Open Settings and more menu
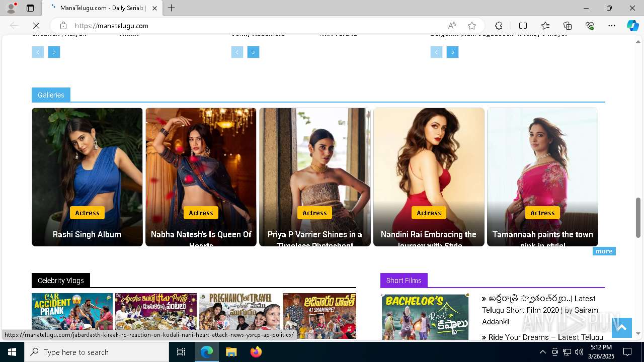644x362 pixels. (x=612, y=26)
